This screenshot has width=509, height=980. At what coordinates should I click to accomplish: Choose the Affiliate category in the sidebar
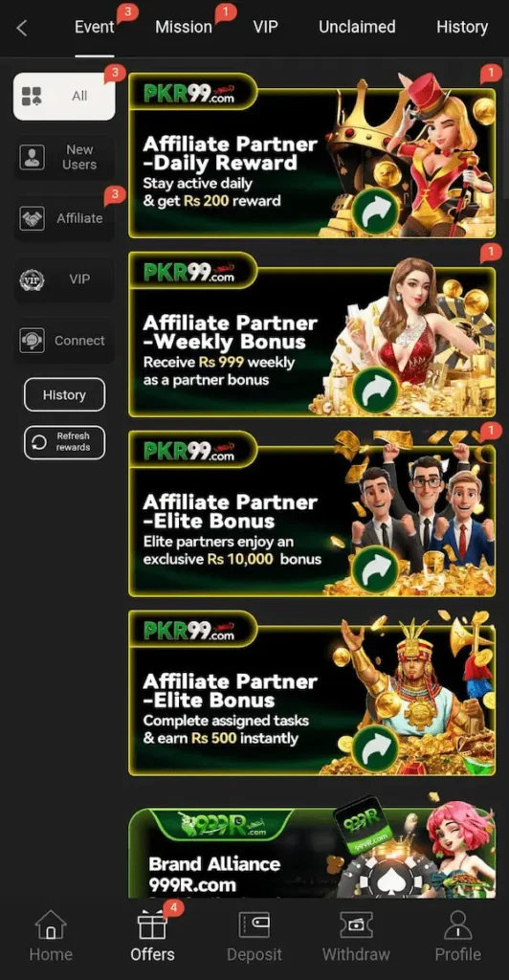(x=64, y=218)
